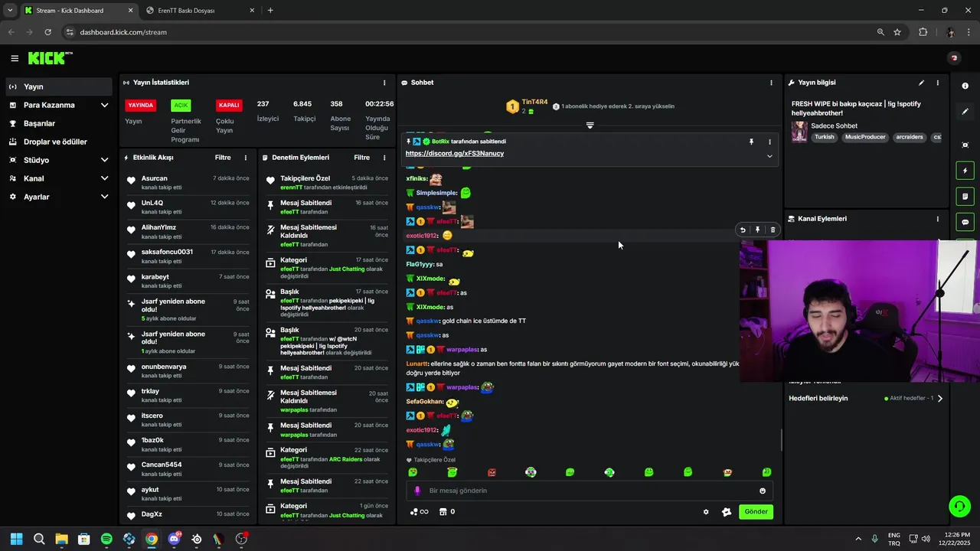Screen dimensions: 980x551
Task: Unpin the BotRix pinned message
Action: click(751, 142)
